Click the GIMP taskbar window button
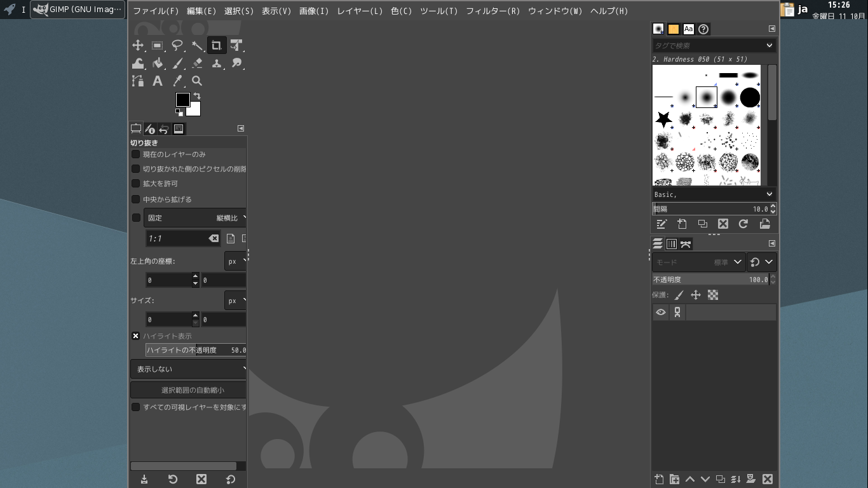Viewport: 868px width, 488px height. click(78, 10)
